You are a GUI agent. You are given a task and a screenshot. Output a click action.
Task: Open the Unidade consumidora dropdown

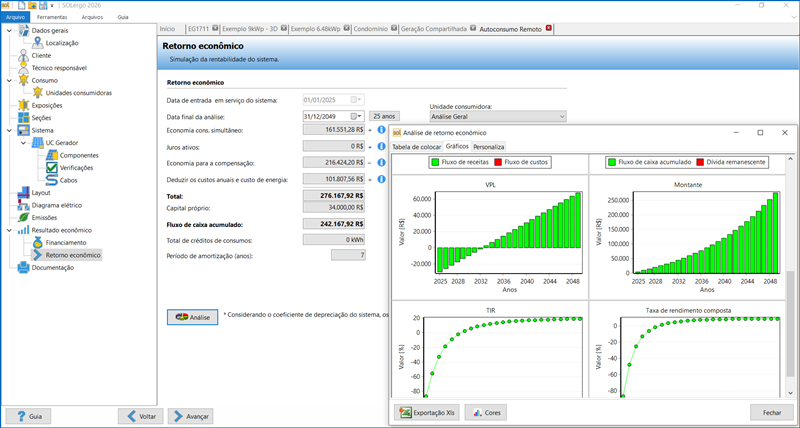point(497,117)
